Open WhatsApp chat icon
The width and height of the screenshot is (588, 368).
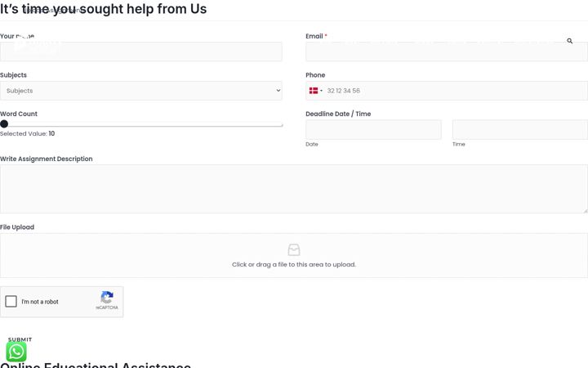click(x=16, y=352)
